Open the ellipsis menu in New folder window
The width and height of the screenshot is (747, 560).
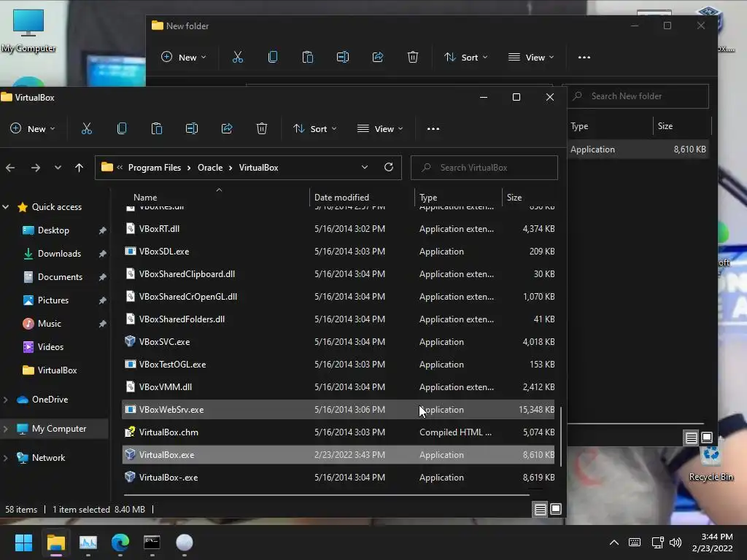click(584, 57)
